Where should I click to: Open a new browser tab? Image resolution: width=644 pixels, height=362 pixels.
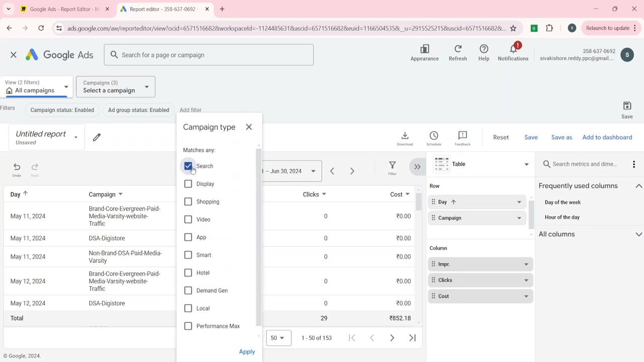tap(222, 9)
